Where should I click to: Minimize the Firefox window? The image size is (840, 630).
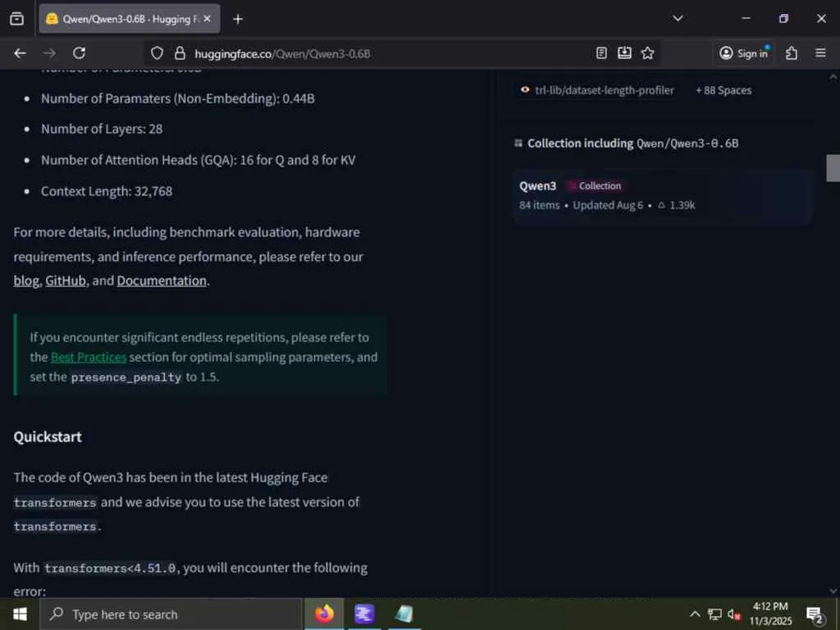click(746, 18)
